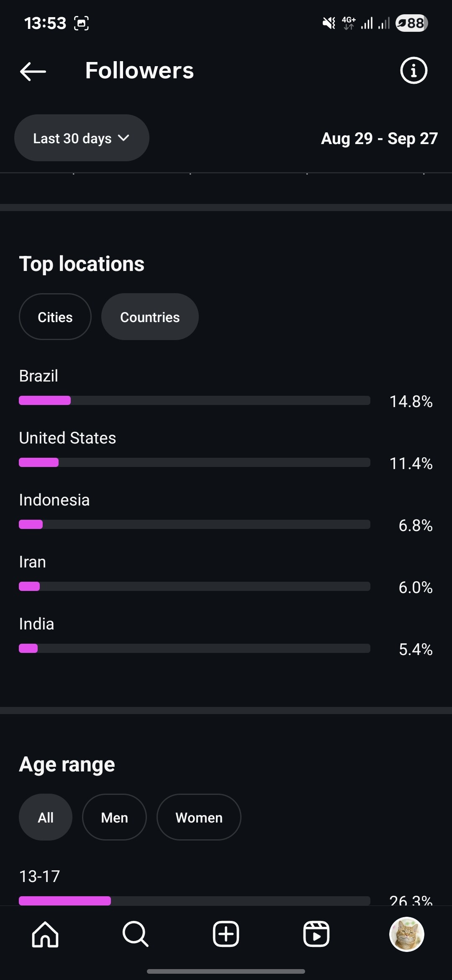
Task: Select the All age range chip
Action: [46, 817]
